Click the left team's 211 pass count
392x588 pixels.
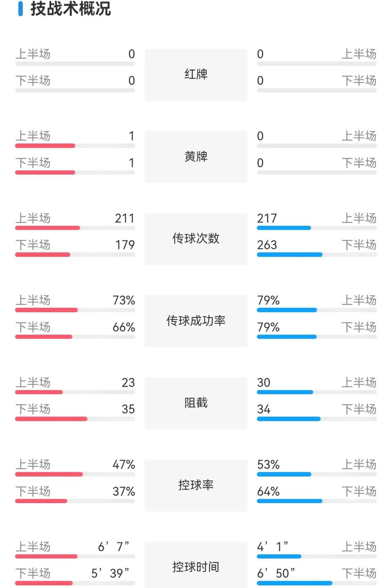124,219
